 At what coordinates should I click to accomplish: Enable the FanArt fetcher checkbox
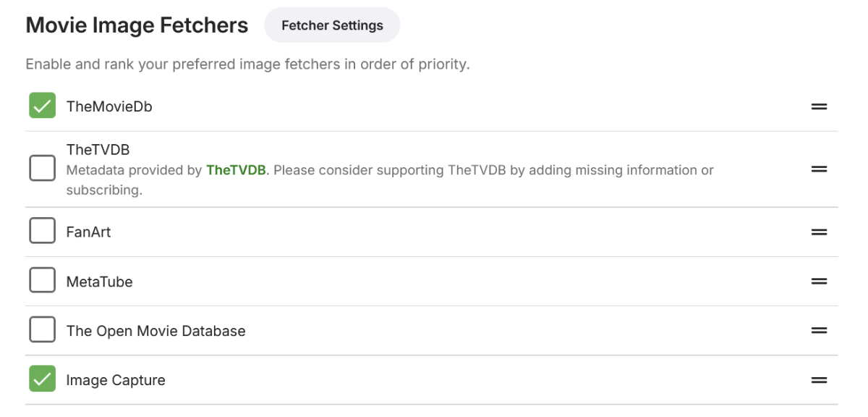pos(42,232)
